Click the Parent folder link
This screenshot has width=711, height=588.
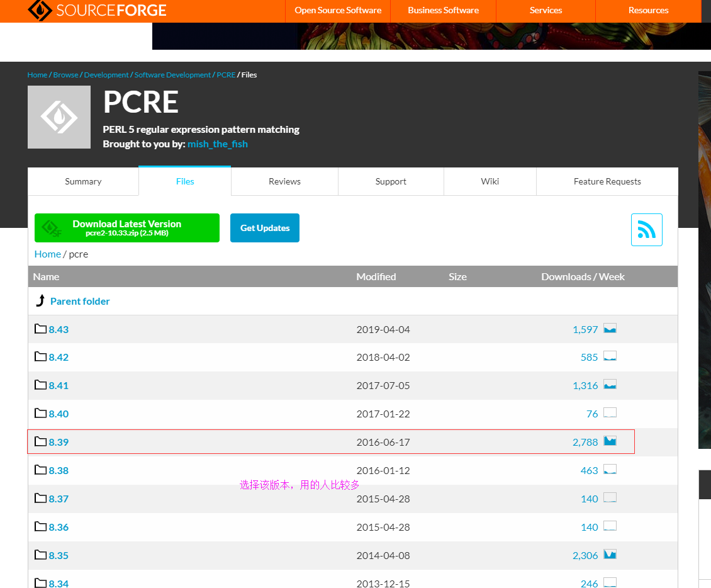(80, 302)
